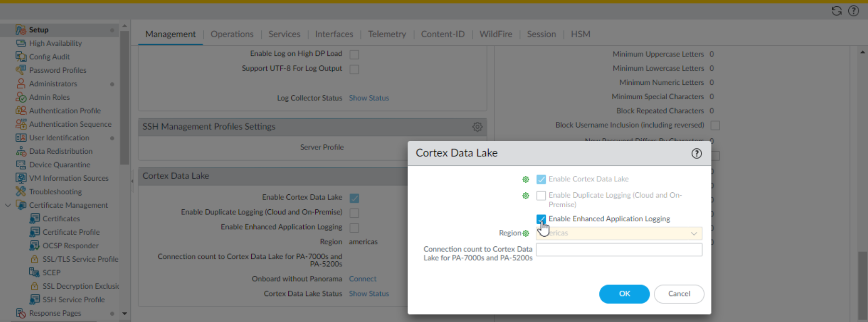Image resolution: width=868 pixels, height=322 pixels.
Task: Click the Device Quarantine sidebar icon
Action: coord(21,165)
